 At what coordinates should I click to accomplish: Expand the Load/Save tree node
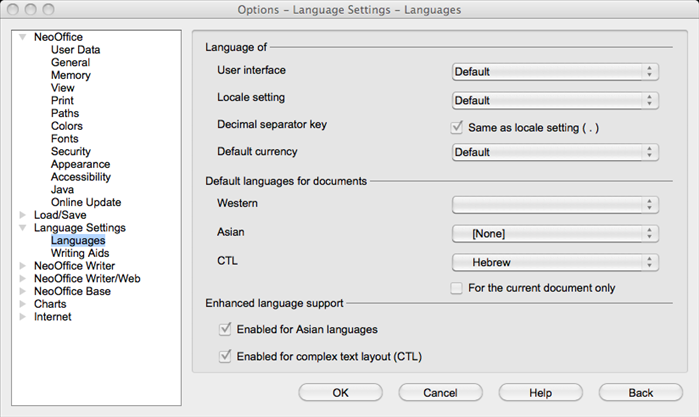tap(22, 215)
